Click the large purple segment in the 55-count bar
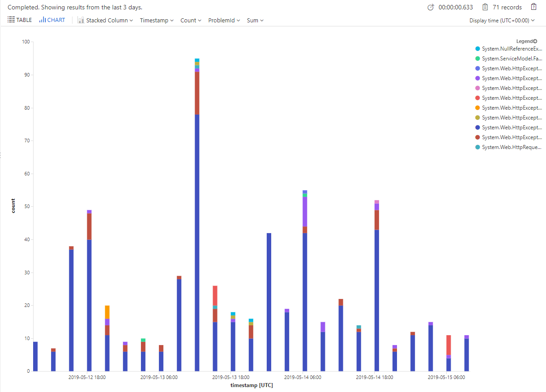The height and width of the screenshot is (392, 546). [305, 212]
